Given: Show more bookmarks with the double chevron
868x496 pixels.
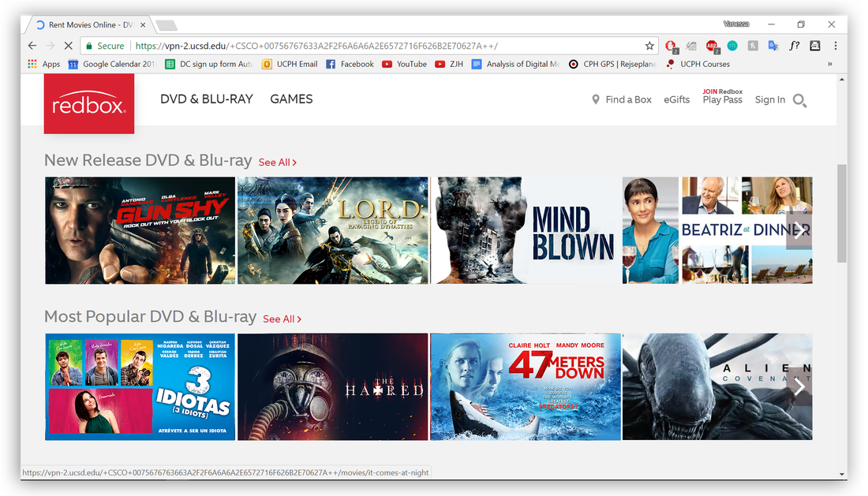Looking at the screenshot, I should (x=830, y=64).
